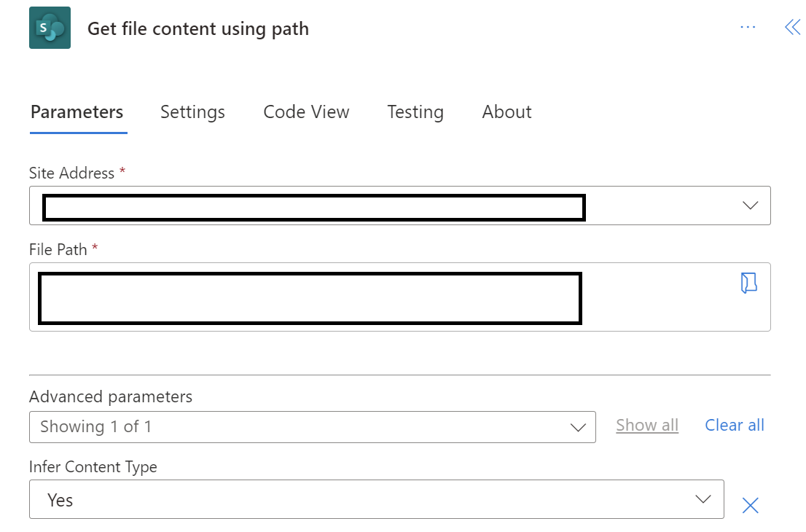Open the file picker beside File Path
The width and height of the screenshot is (806, 532).
click(x=749, y=283)
